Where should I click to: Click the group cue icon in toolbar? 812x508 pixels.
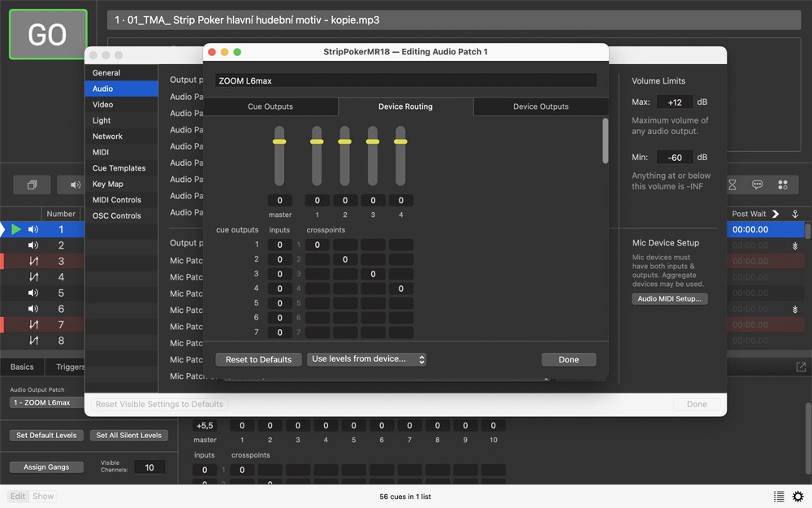(32, 185)
